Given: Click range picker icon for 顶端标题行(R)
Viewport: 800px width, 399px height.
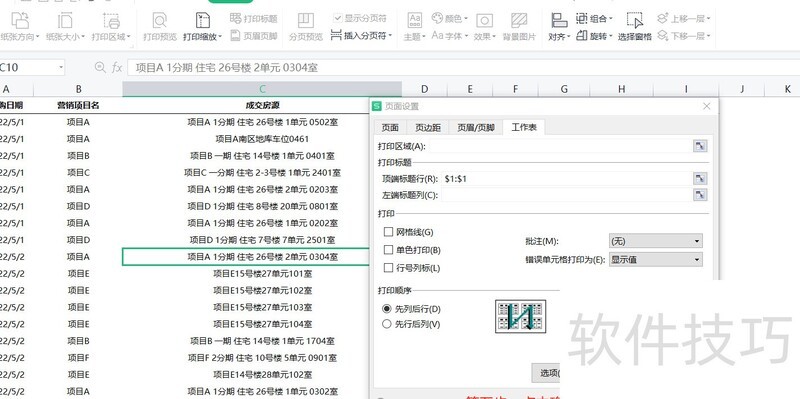Looking at the screenshot, I should 700,179.
